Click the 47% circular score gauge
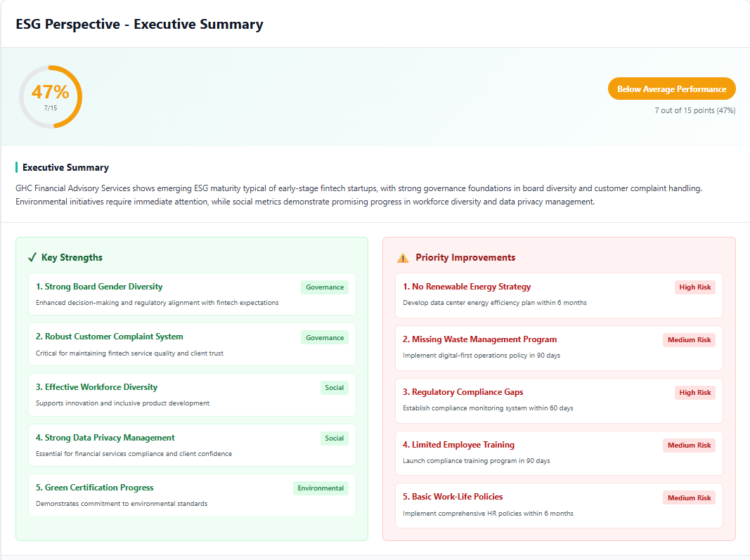 pos(51,96)
